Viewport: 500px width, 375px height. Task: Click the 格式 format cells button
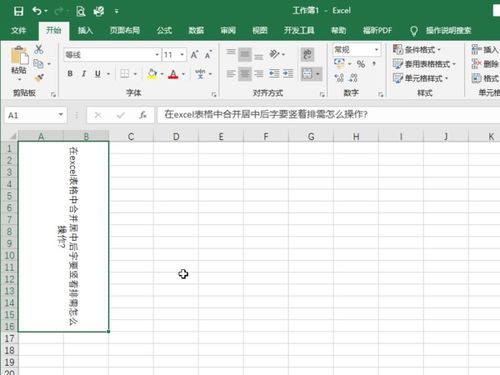pos(485,78)
